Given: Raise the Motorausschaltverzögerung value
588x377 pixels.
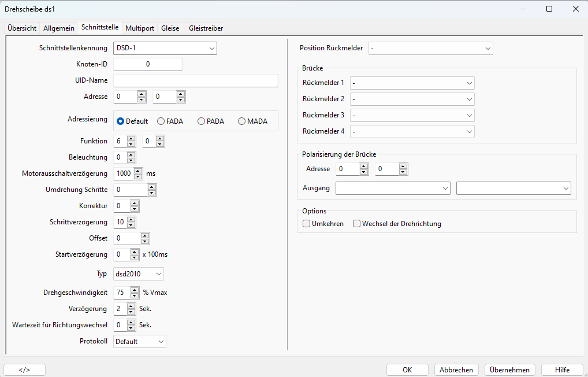Looking at the screenshot, I should coord(139,171).
